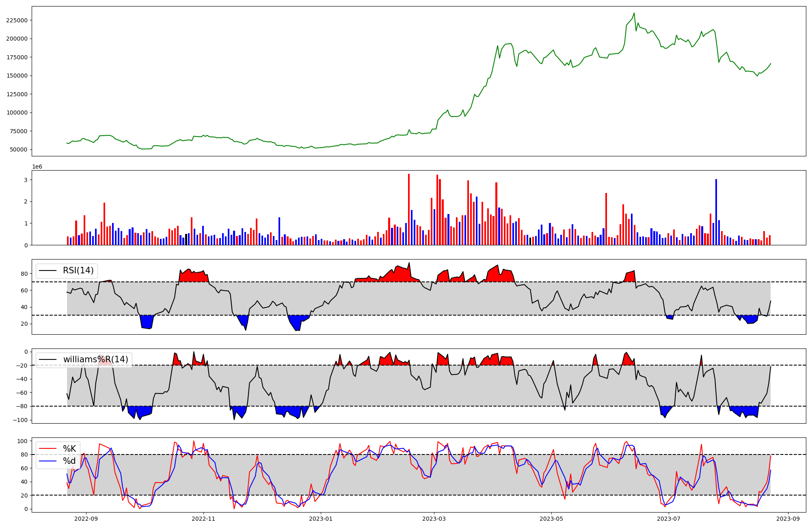Viewport: 812px width, 528px height.
Task: Click the %d legend entry text
Action: (x=69, y=461)
